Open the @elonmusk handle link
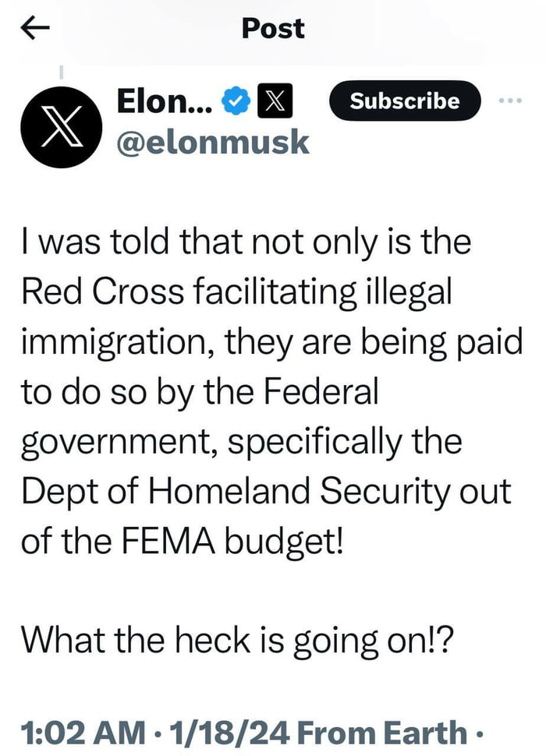The image size is (546, 756). pos(213,142)
